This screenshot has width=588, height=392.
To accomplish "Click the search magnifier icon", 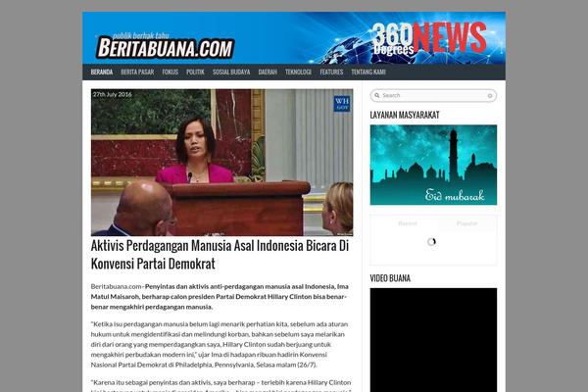I will tap(377, 96).
